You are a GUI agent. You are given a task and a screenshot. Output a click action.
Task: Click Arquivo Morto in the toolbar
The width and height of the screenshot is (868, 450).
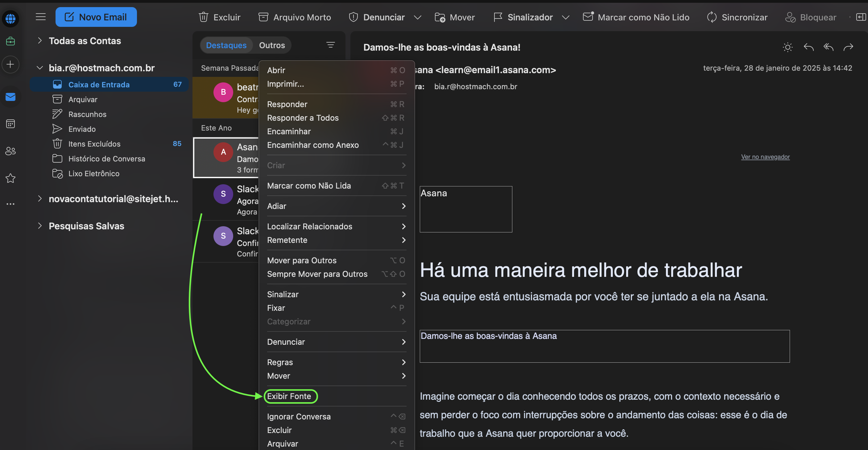[x=295, y=17]
